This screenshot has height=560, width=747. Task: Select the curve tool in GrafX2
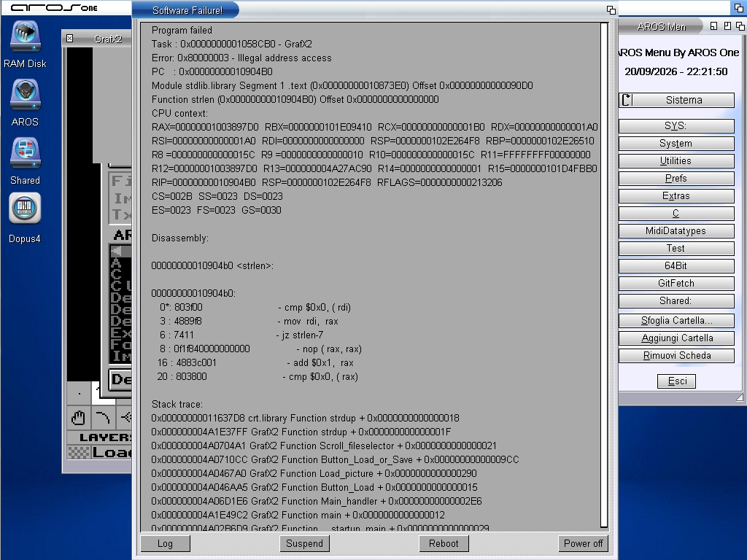pos(102,418)
